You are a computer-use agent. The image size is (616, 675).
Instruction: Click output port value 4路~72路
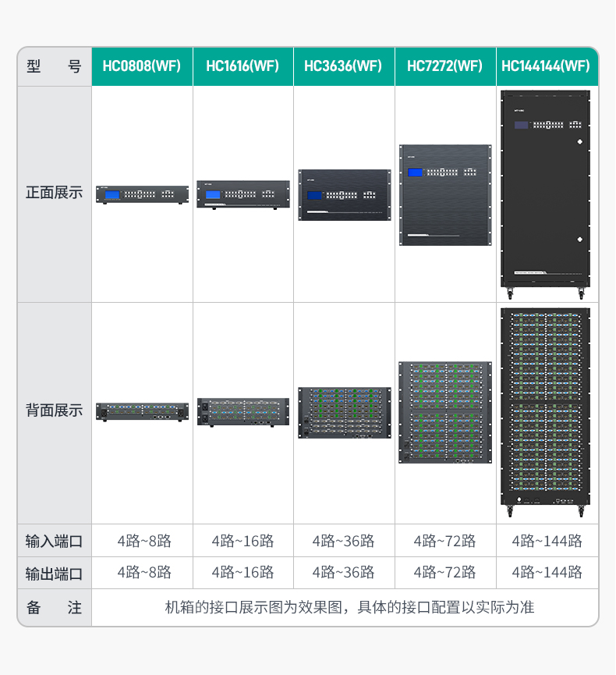[444, 573]
